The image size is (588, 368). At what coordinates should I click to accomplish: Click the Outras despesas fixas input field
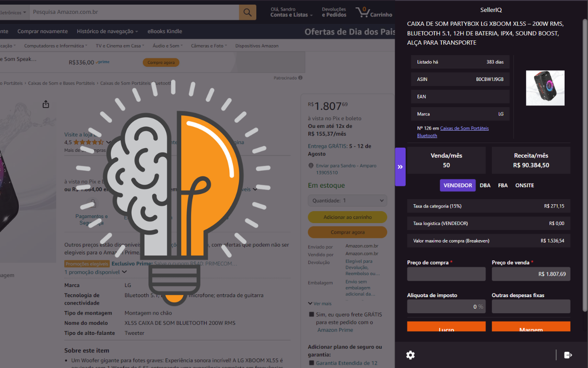click(x=531, y=306)
